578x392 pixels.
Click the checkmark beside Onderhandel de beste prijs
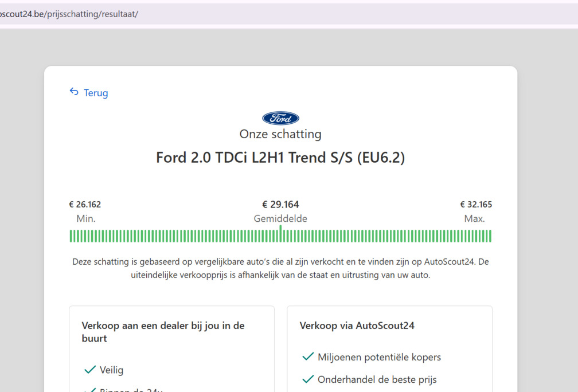click(308, 379)
